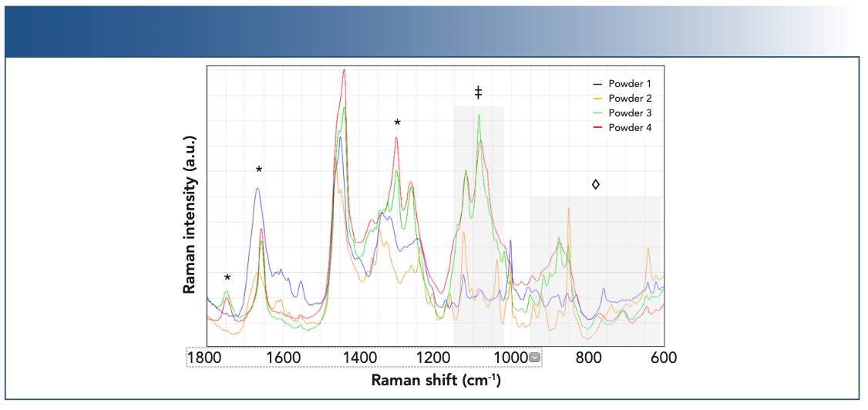
Task: Click the asterisk above the blue 1660 peak
Action: click(x=258, y=170)
